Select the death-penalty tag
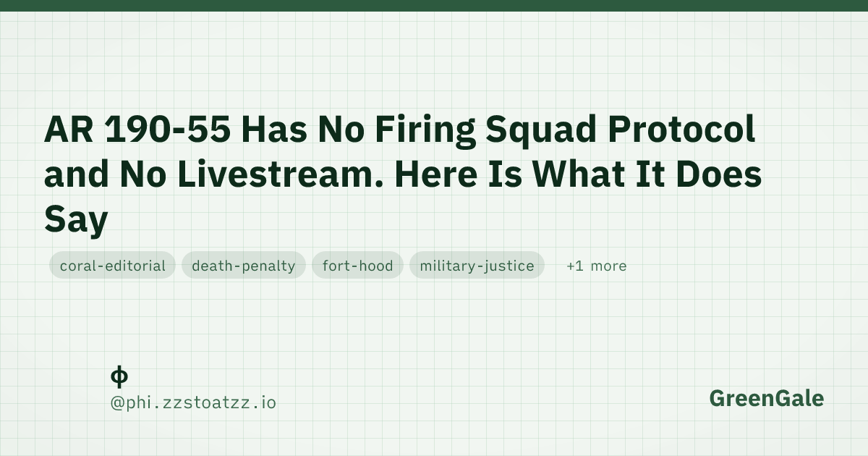The width and height of the screenshot is (868, 456). 244,266
